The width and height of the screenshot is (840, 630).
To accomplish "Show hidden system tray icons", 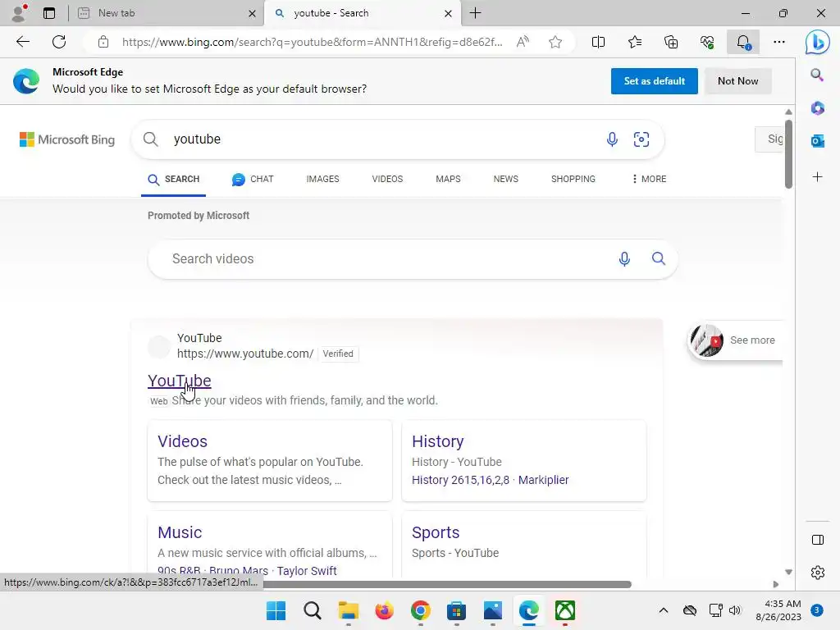I will coord(663,610).
